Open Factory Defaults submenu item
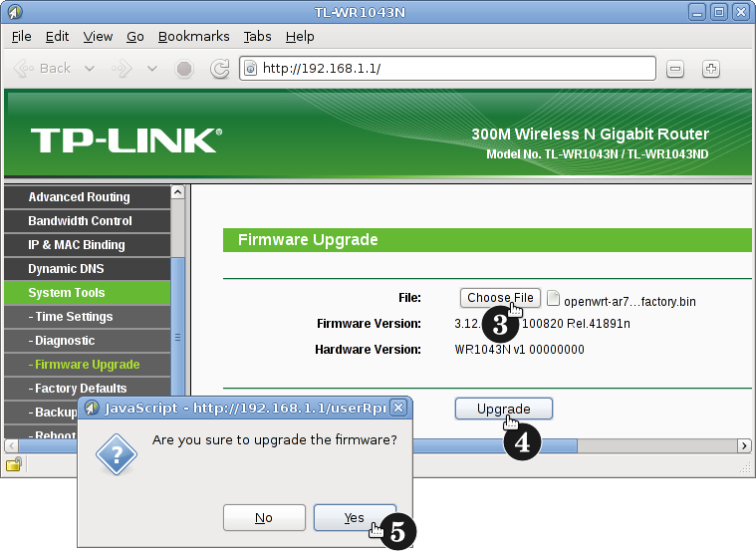The width and height of the screenshot is (756, 552). click(87, 389)
